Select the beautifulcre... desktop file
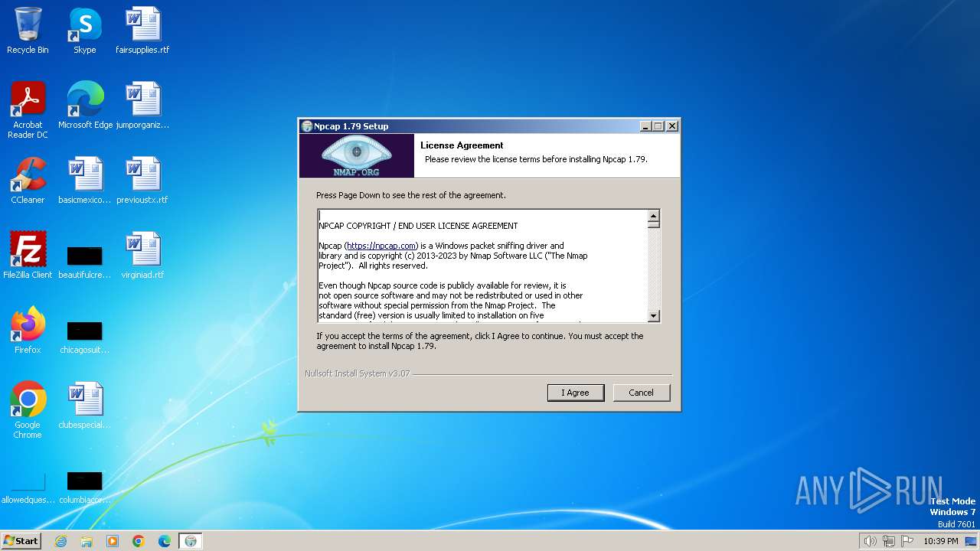Screen dimensions: 980x551 coord(84,260)
